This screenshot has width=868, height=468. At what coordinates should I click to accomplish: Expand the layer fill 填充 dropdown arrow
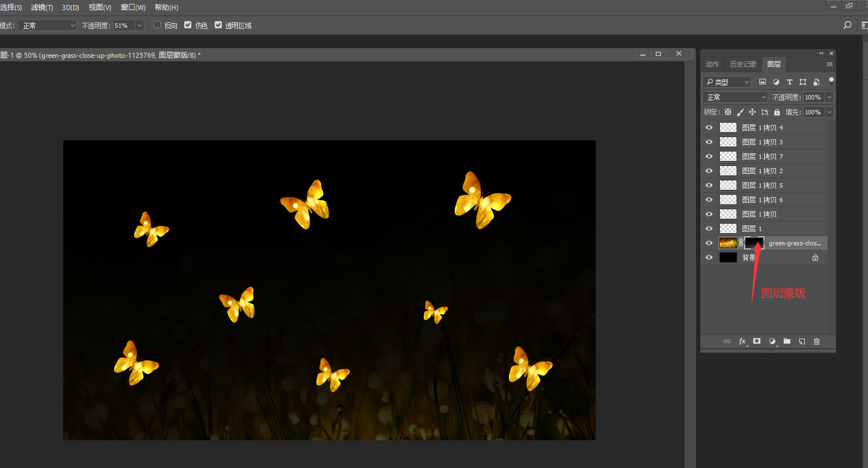(829, 112)
